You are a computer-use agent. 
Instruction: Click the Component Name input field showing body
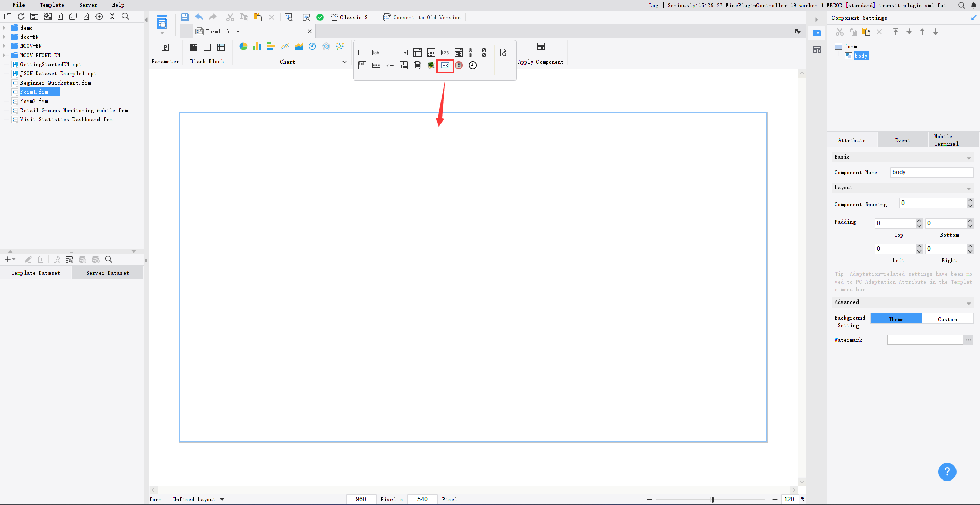(931, 172)
